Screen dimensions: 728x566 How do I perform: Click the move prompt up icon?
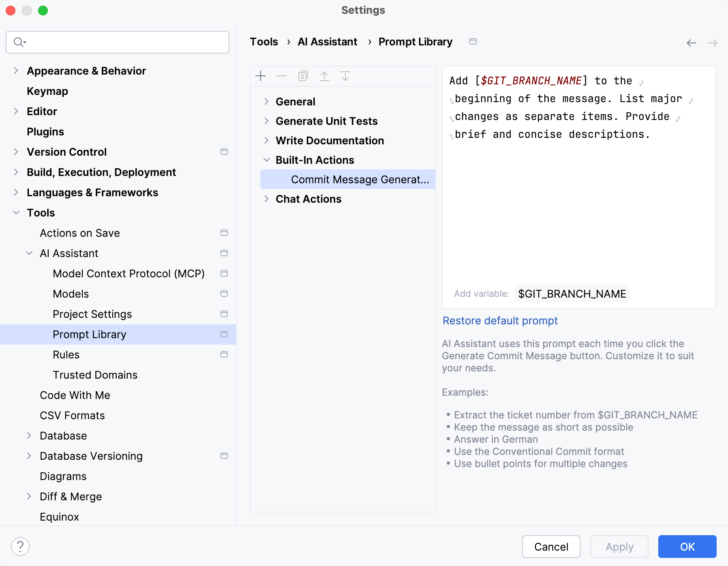[x=324, y=76]
